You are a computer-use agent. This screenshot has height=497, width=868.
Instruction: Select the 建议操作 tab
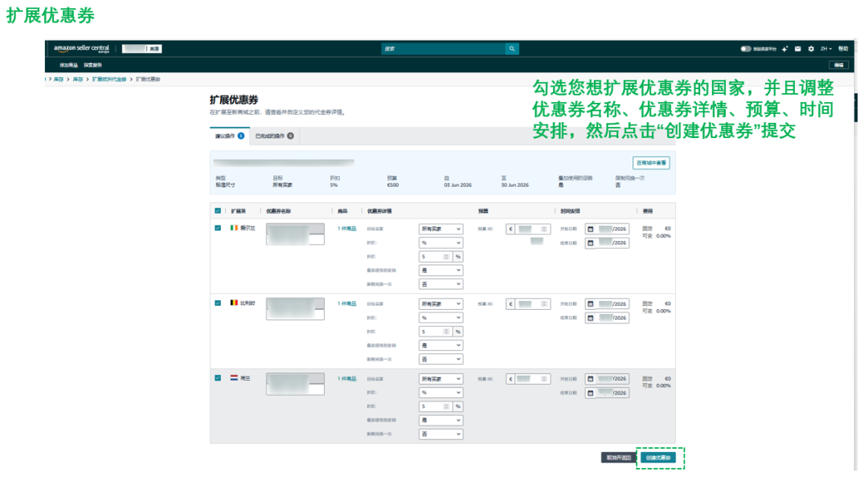(x=229, y=136)
